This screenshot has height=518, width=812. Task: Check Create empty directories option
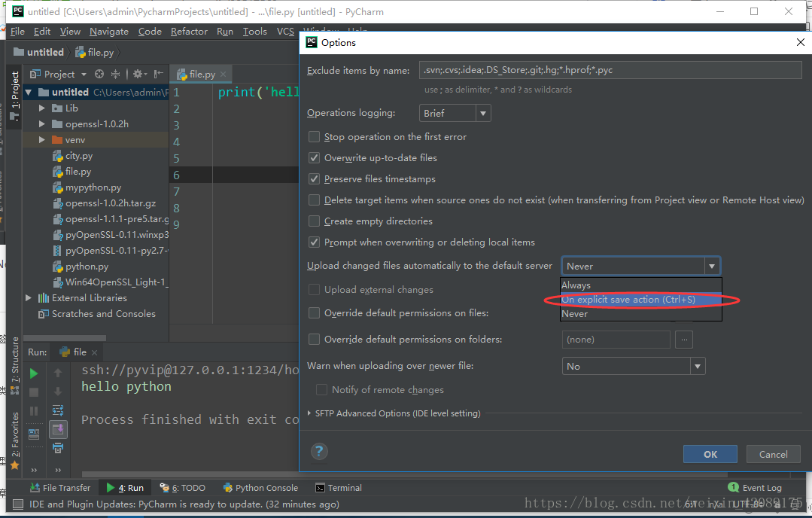click(315, 221)
